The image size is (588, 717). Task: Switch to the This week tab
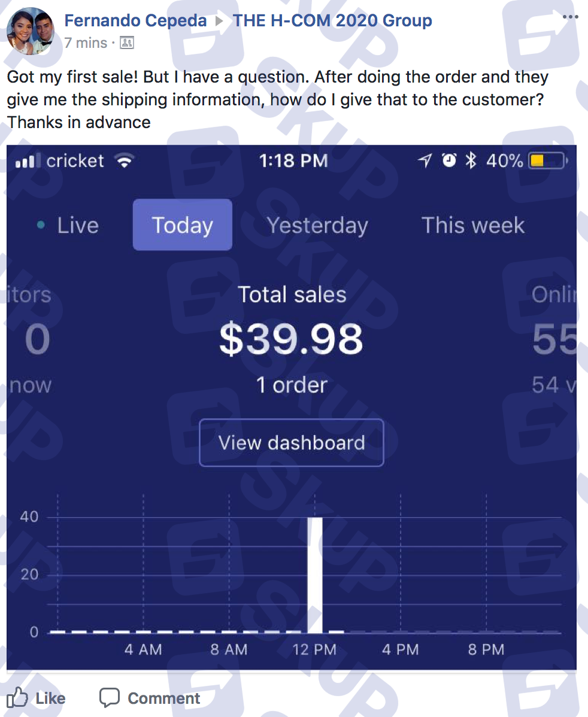(x=472, y=225)
